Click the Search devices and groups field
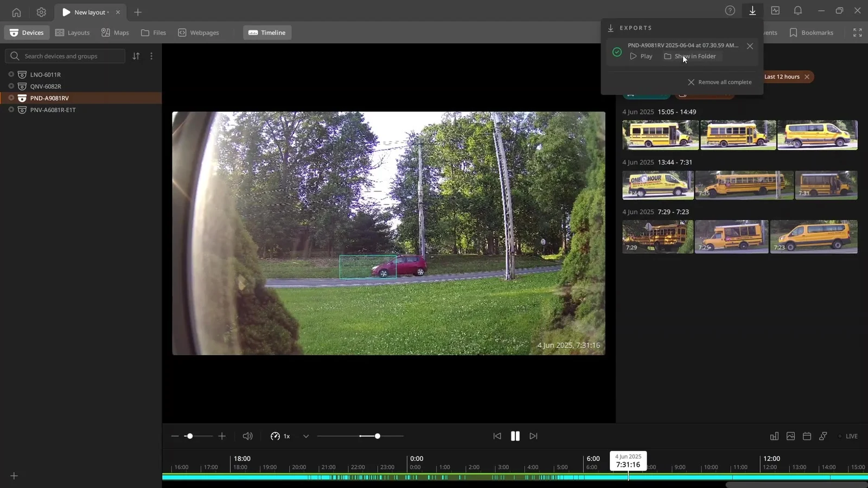This screenshot has width=868, height=488. (65, 56)
